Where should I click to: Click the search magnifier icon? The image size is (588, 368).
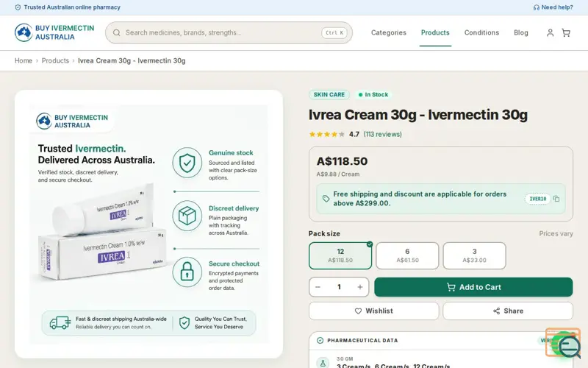[117, 32]
